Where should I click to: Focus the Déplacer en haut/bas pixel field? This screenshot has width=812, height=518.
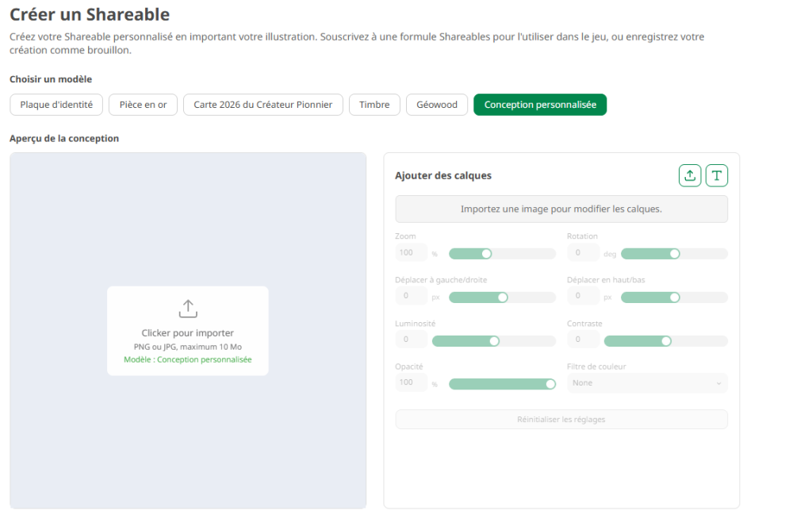pyautogui.click(x=583, y=296)
